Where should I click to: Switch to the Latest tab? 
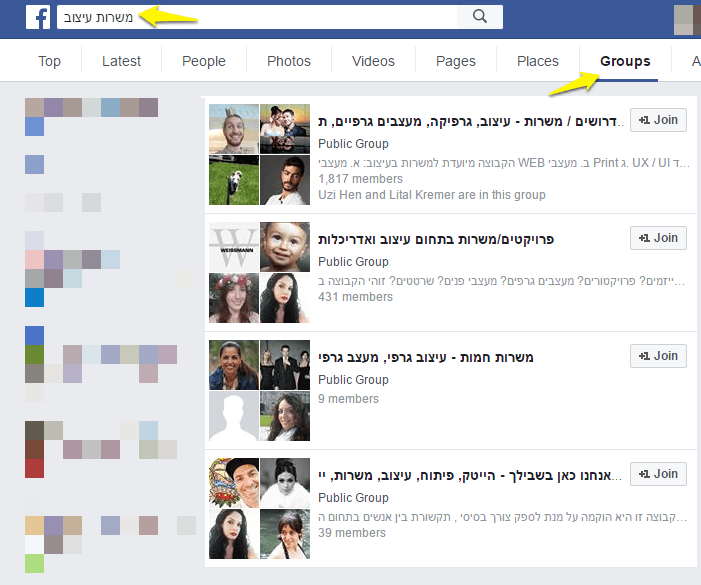121,61
